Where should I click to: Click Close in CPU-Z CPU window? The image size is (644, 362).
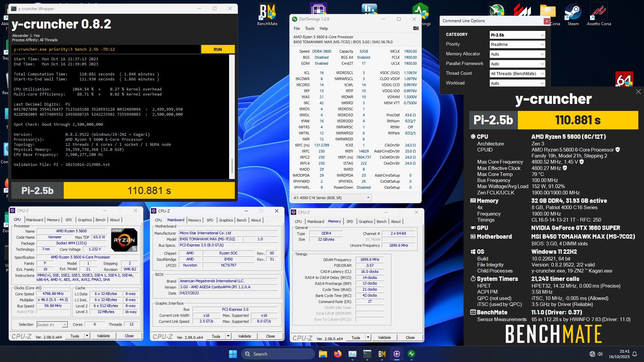(x=129, y=336)
